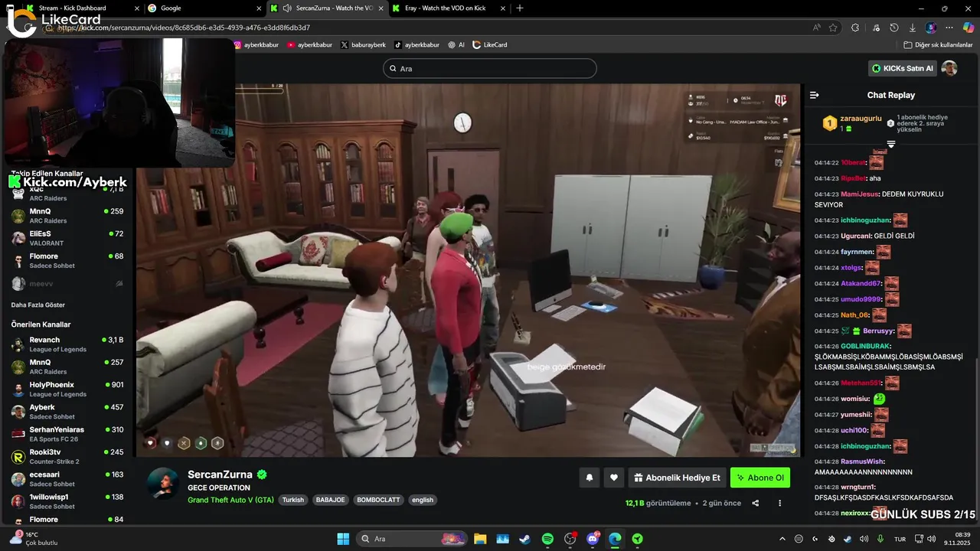The image size is (980, 551).
Task: Open the Edge settings and more menu
Action: click(x=949, y=28)
